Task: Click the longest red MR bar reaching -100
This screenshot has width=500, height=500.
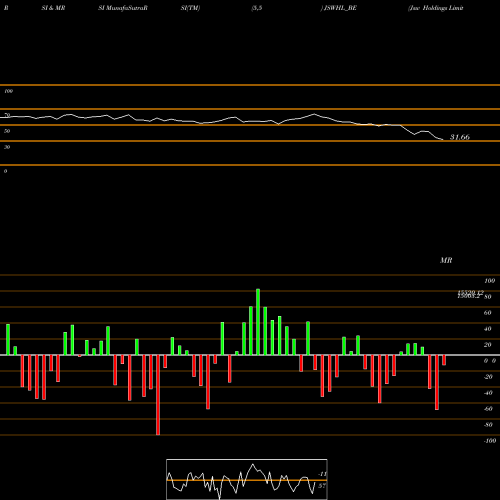Action: [158, 395]
